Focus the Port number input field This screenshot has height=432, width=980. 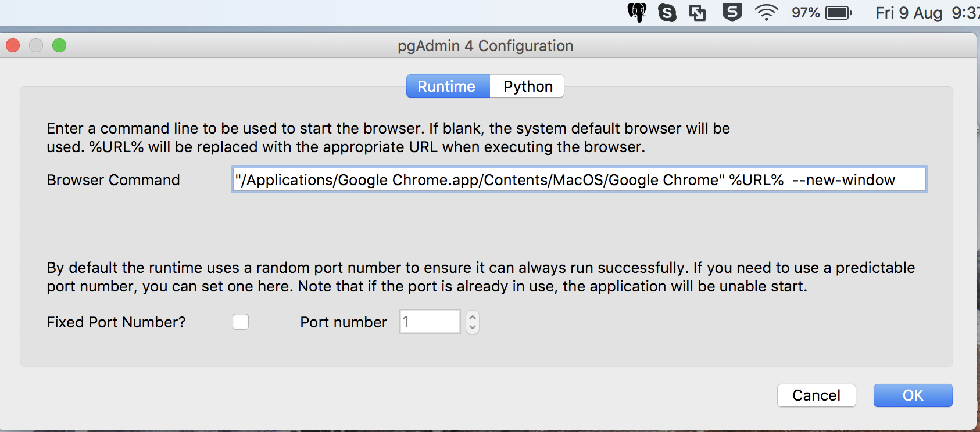[x=430, y=322]
